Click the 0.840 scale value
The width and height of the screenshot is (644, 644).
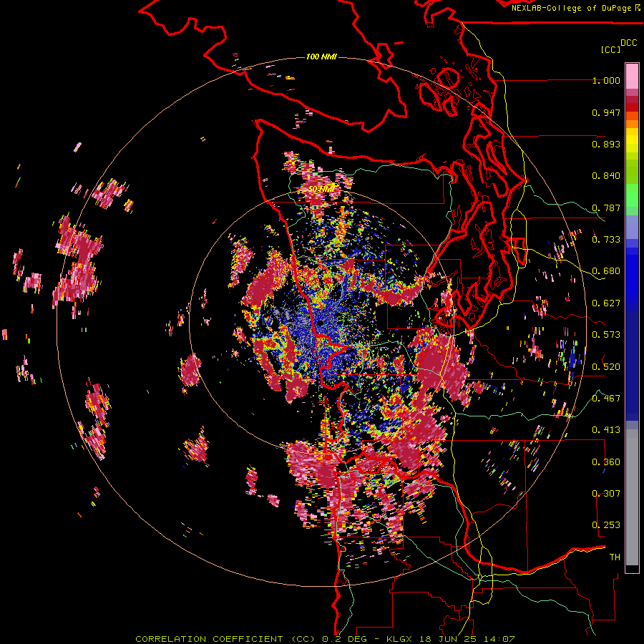(x=606, y=176)
